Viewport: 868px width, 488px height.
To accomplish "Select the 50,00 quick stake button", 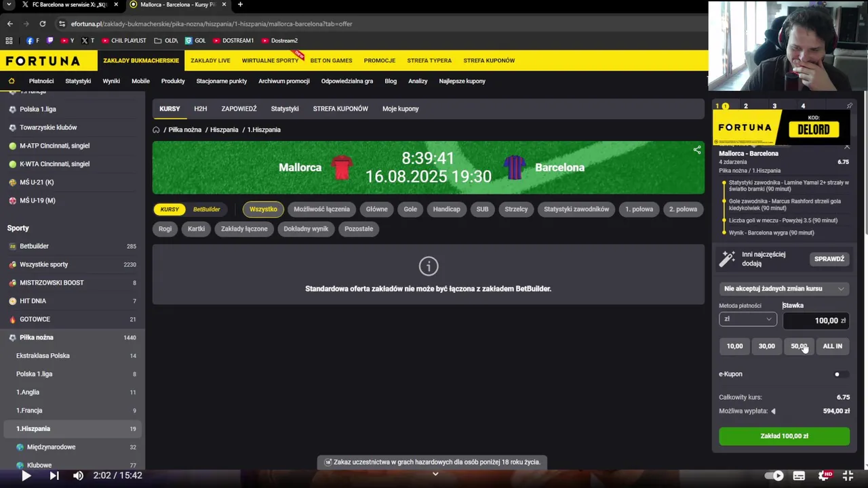I will click(x=799, y=346).
